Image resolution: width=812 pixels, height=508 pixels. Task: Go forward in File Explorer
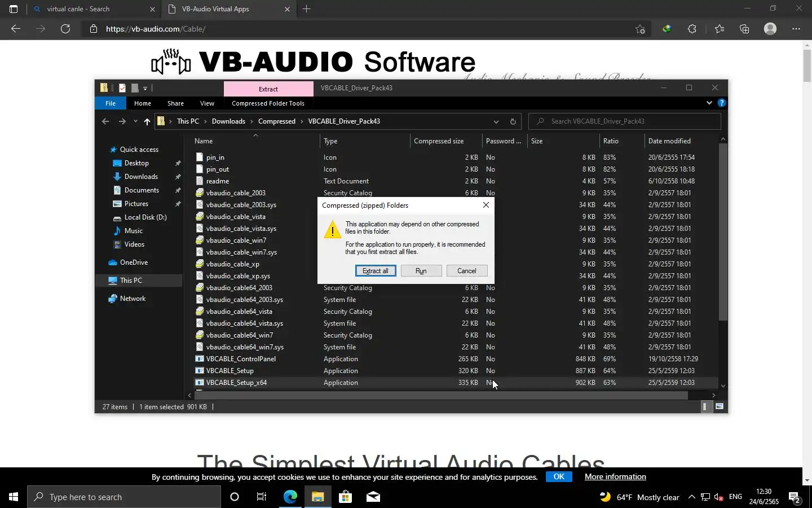pos(122,121)
